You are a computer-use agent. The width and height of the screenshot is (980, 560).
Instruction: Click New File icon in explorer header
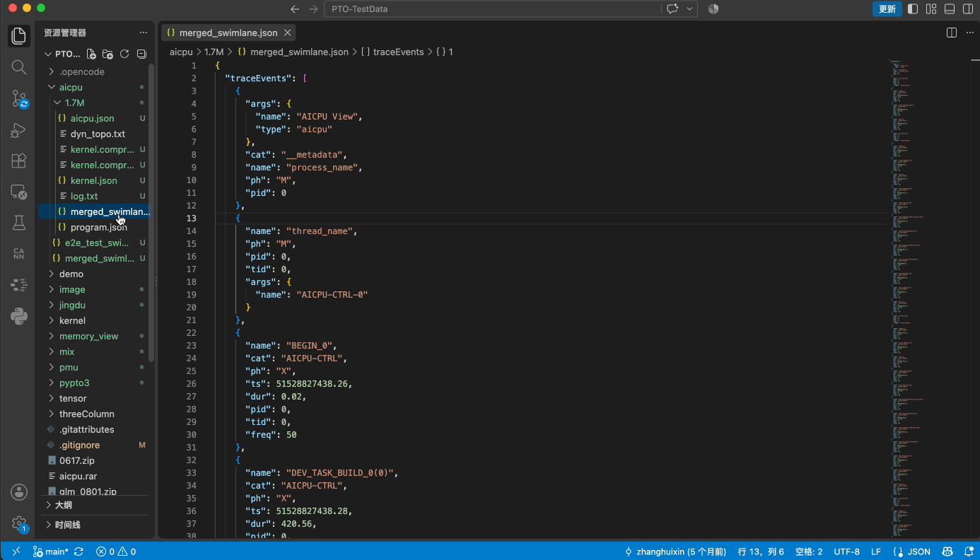tap(91, 54)
